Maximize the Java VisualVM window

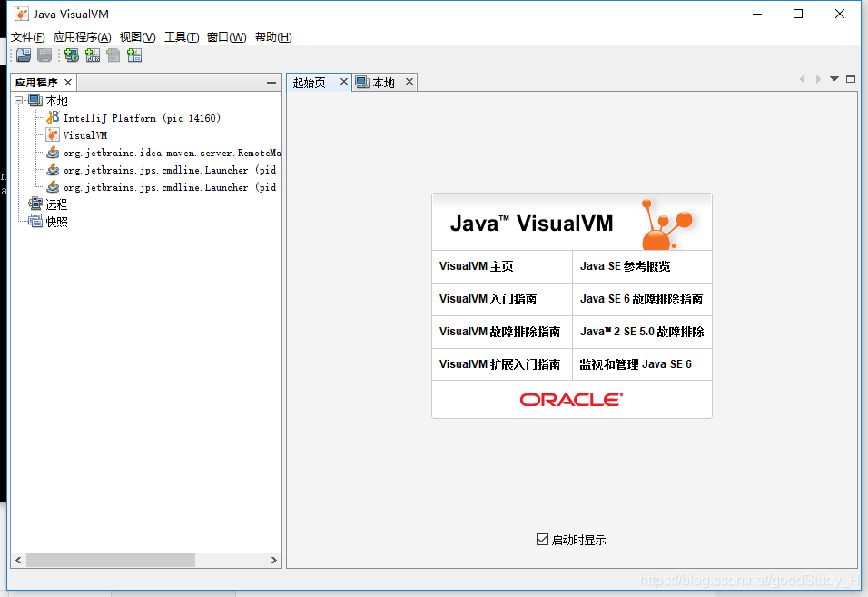798,14
